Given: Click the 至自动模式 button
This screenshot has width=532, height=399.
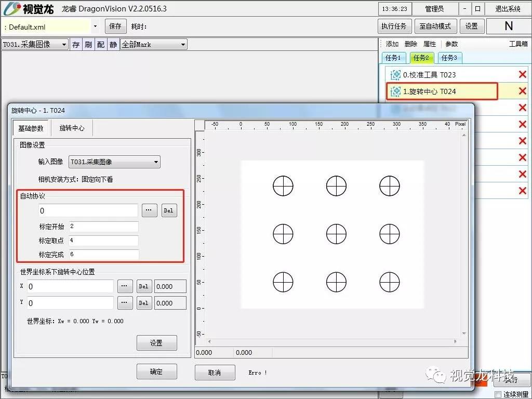Looking at the screenshot, I should pos(435,26).
